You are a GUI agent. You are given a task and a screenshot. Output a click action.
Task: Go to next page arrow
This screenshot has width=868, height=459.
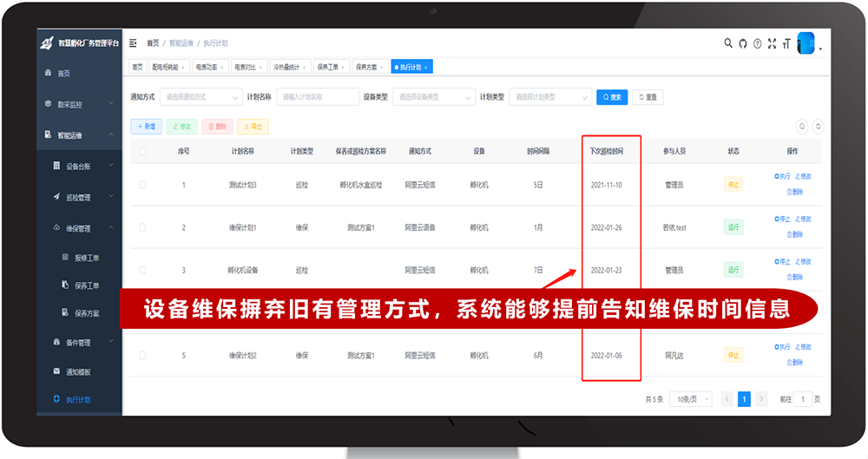pos(761,399)
